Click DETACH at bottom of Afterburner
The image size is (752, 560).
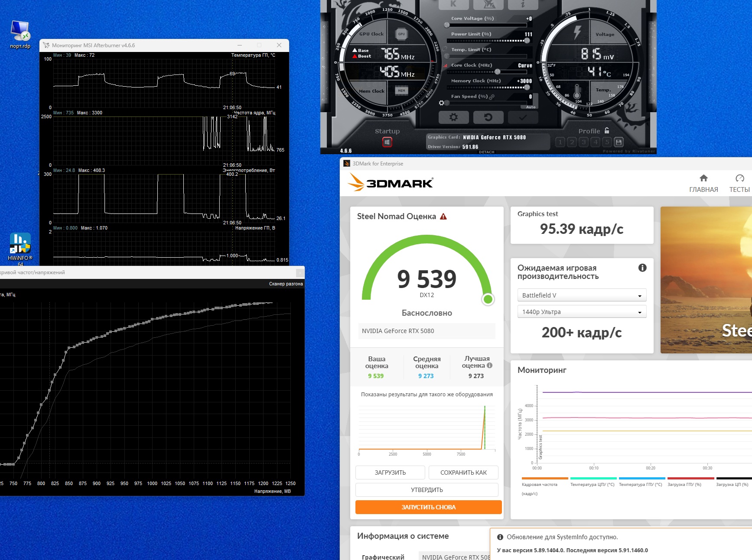[x=487, y=152]
